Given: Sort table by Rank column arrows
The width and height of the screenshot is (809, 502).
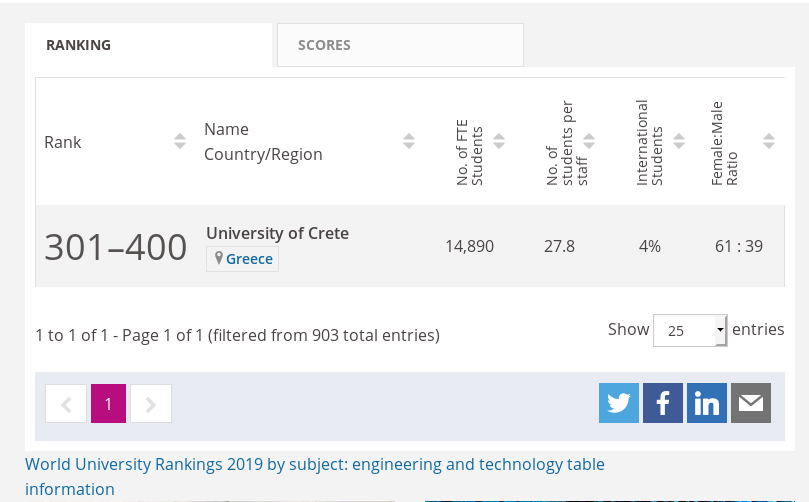Looking at the screenshot, I should (180, 141).
